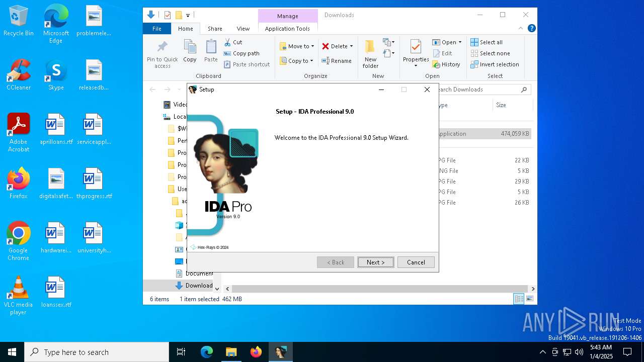Open File Explorer from taskbar
The width and height of the screenshot is (644, 362).
pos(231,352)
